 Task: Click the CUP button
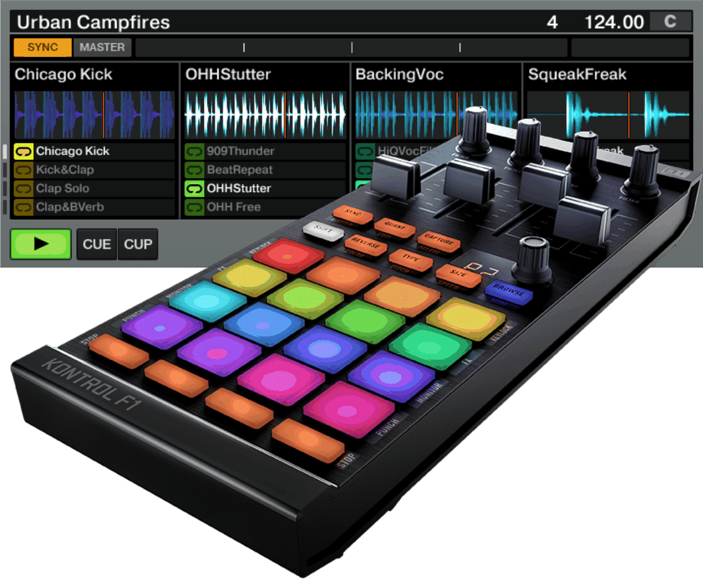pos(138,244)
